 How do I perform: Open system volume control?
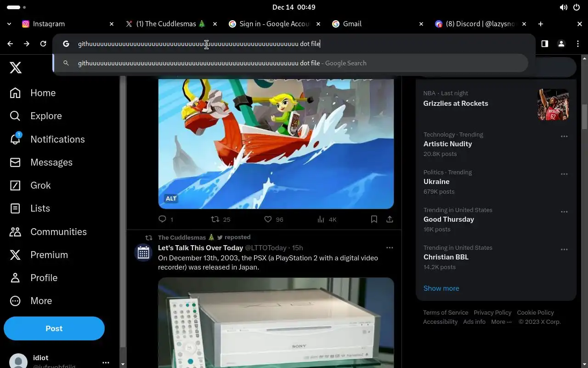564,7
